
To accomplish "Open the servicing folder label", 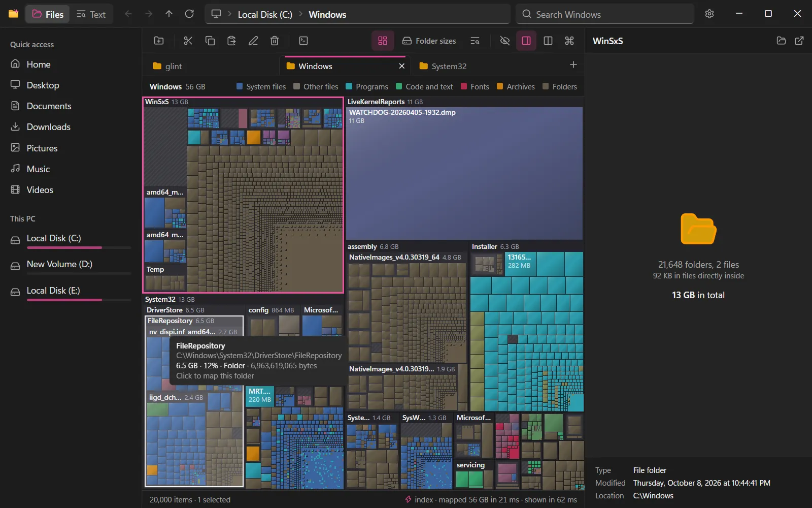I will [470, 465].
